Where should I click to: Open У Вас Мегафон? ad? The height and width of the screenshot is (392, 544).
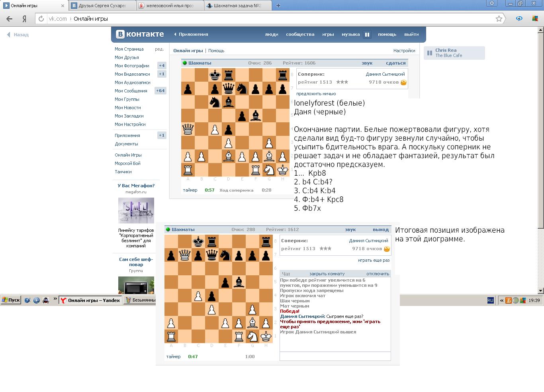(x=136, y=186)
